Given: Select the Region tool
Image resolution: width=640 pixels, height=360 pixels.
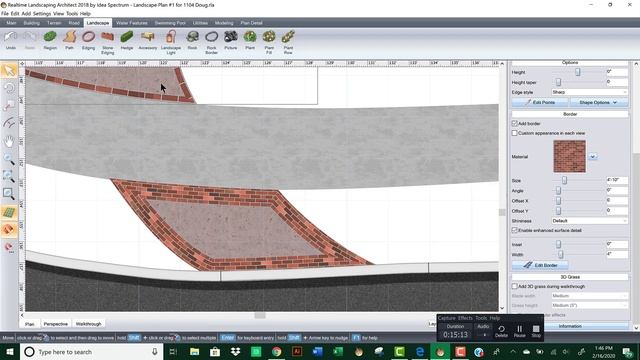Looking at the screenshot, I should (50, 40).
